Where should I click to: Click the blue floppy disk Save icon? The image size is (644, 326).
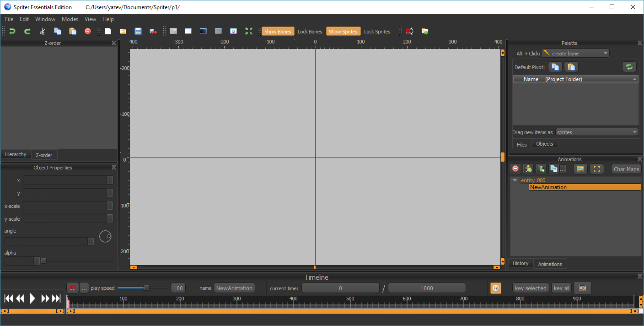click(138, 31)
